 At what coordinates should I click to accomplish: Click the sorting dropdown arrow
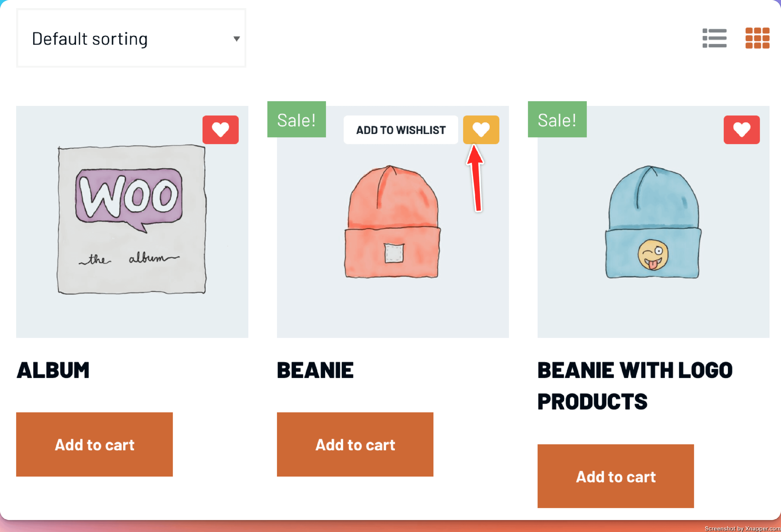click(x=237, y=39)
